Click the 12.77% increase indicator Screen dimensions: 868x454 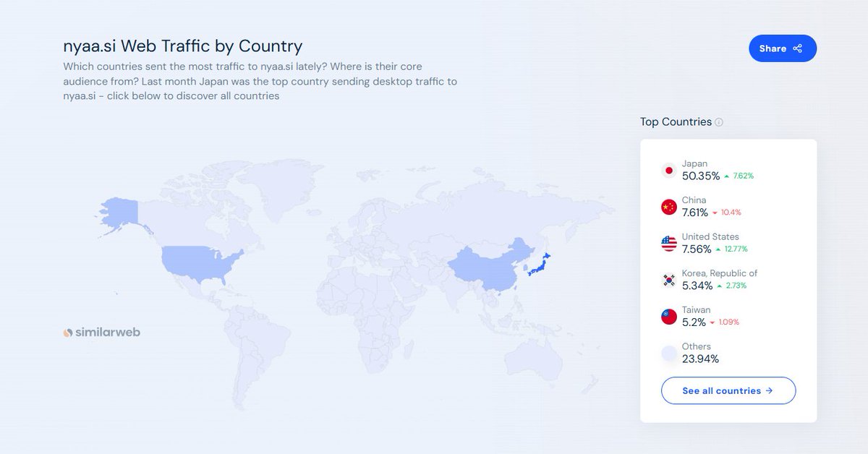731,249
